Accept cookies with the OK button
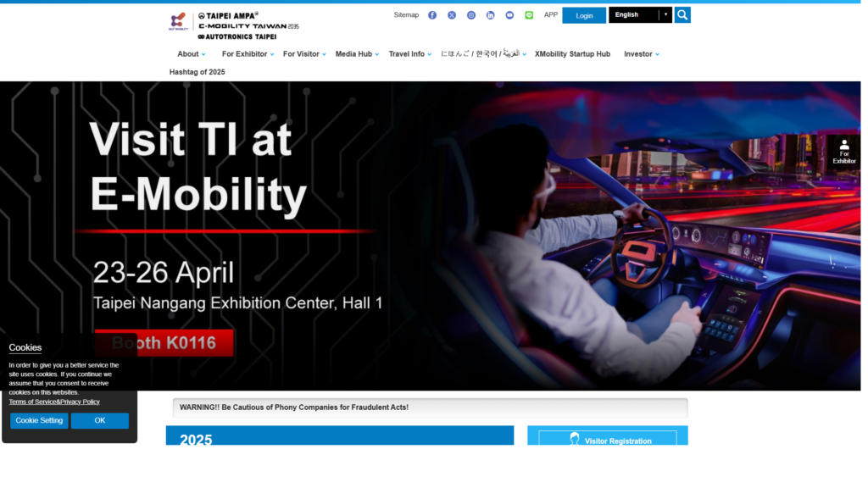The width and height of the screenshot is (868, 488). click(100, 420)
